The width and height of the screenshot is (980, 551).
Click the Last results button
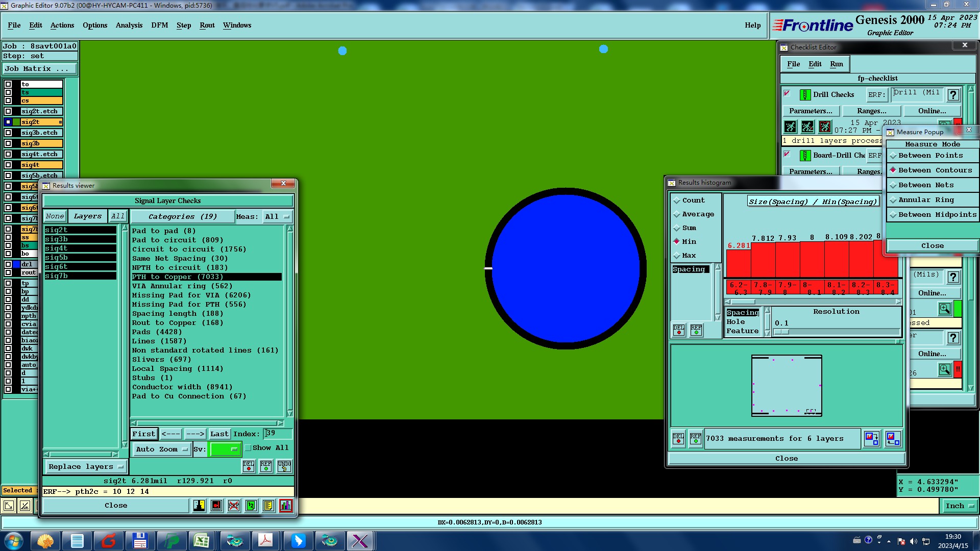click(219, 434)
